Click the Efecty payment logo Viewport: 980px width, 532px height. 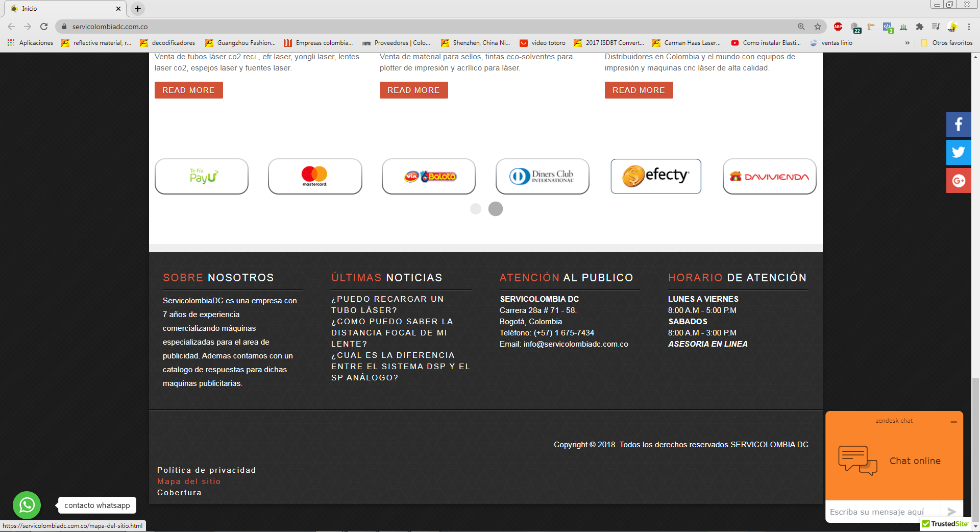tap(656, 176)
